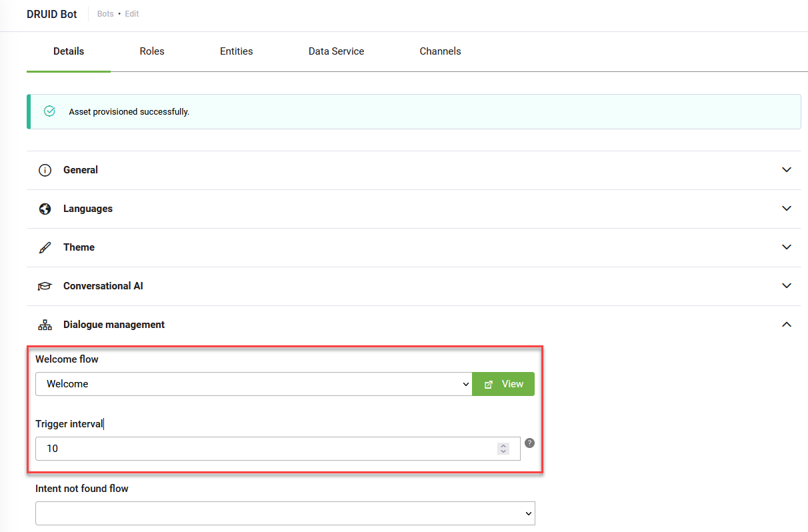Click the green success checkmark icon
808x532 pixels.
coord(49,111)
